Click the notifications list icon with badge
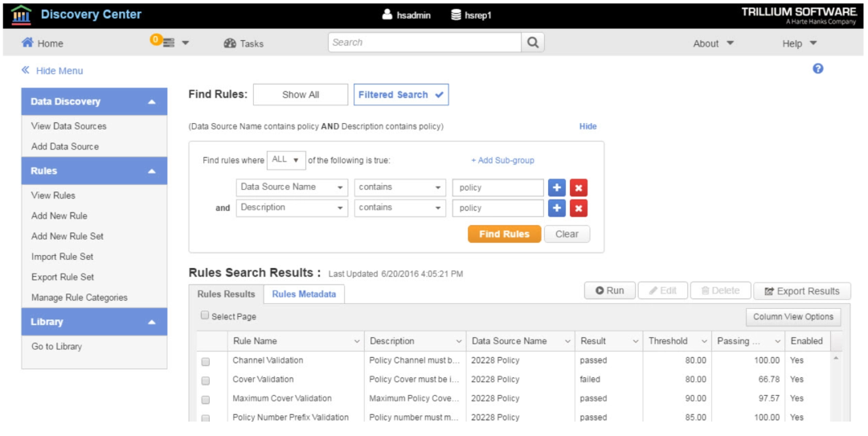 click(166, 43)
